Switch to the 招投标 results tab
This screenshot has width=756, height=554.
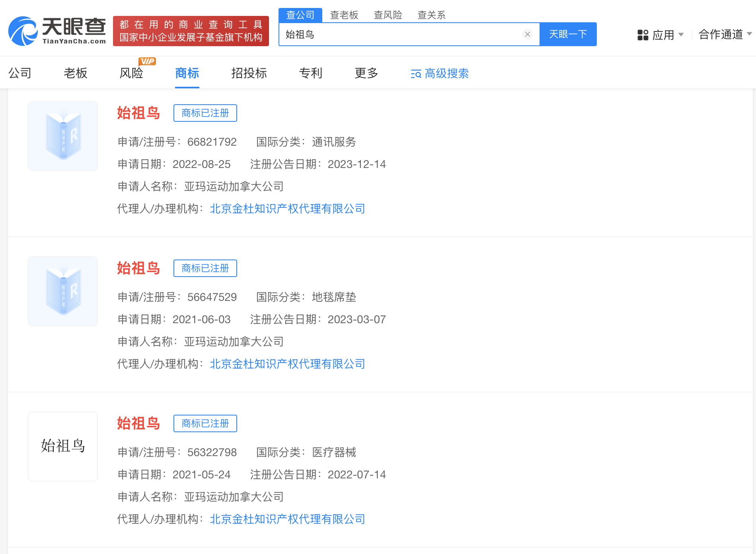pyautogui.click(x=249, y=73)
